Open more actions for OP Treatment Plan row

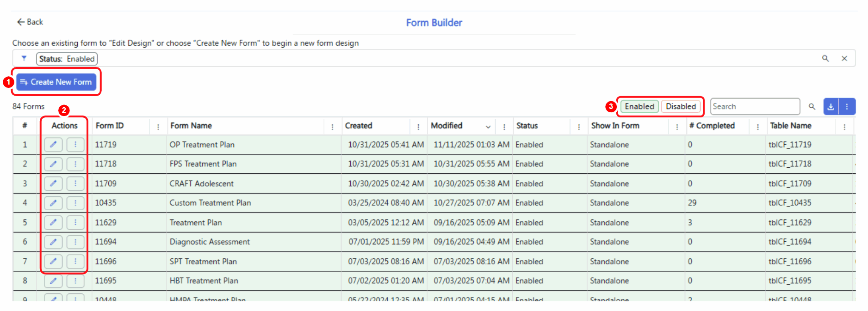pos(75,145)
